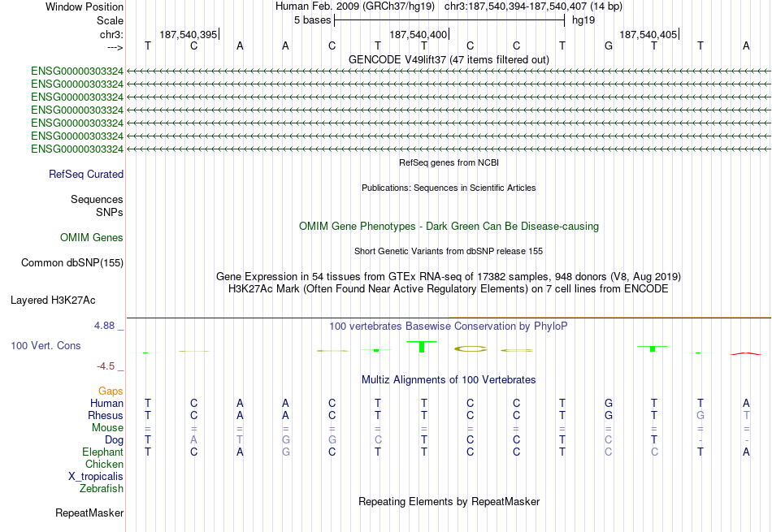The image size is (772, 532).
Task: Open Repeating Elements by RepeatMasker title
Action: (449, 502)
